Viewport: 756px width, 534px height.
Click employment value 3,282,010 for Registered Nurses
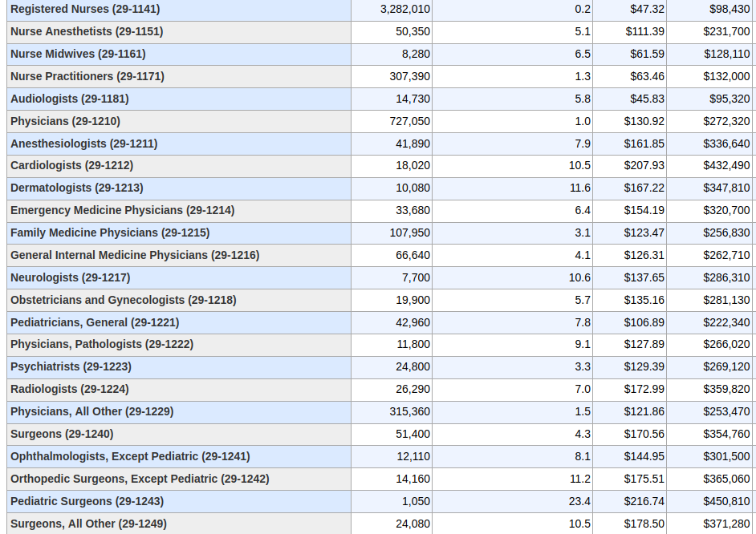tap(405, 9)
